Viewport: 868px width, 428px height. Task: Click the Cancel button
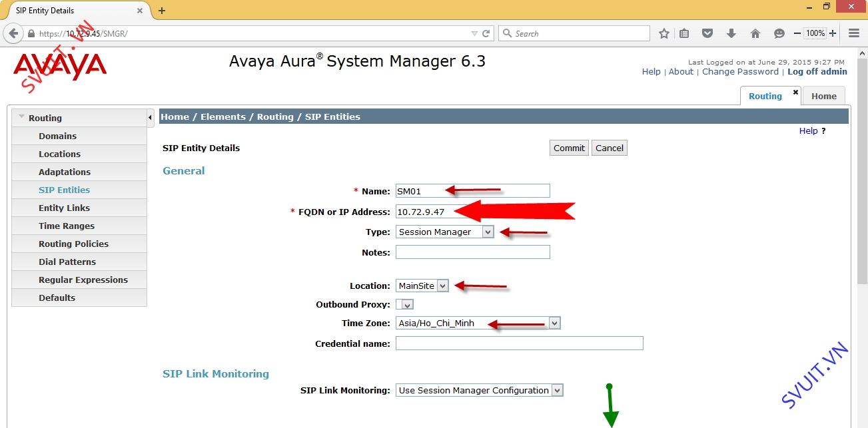[x=610, y=148]
